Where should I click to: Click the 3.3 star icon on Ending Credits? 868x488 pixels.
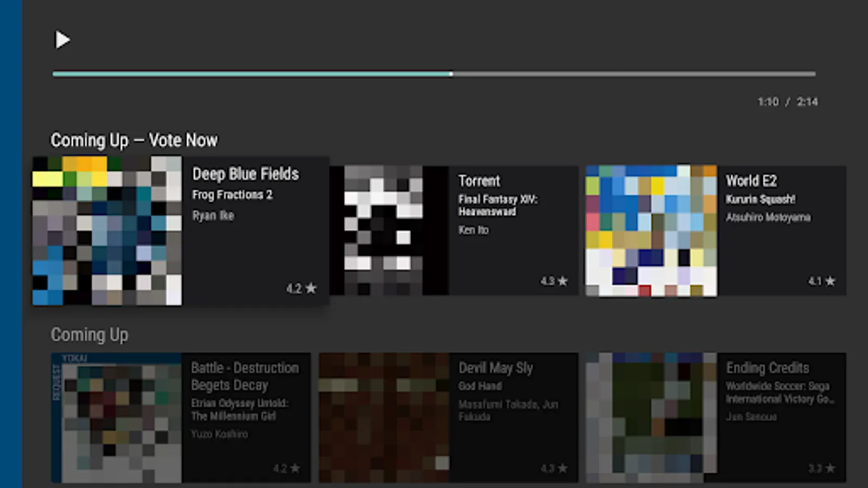point(830,468)
